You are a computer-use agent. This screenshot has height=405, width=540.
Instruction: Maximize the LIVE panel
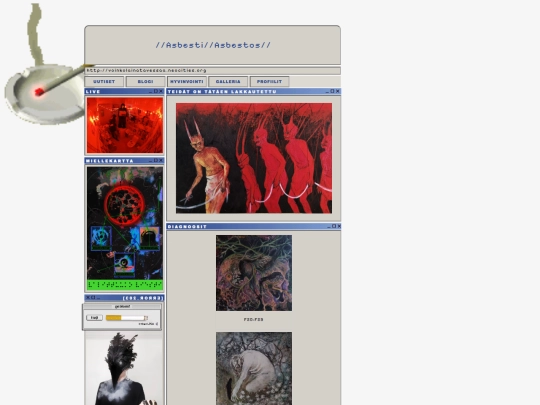coord(156,91)
